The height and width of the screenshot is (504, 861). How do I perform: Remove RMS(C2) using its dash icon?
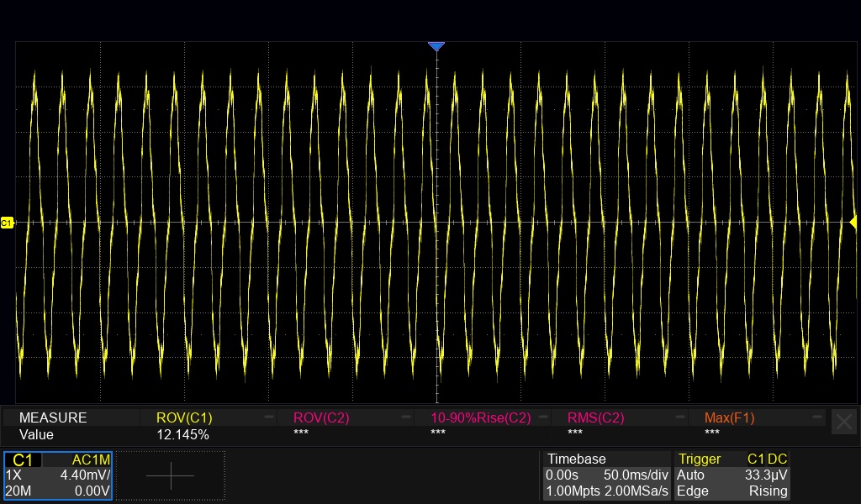click(x=680, y=417)
